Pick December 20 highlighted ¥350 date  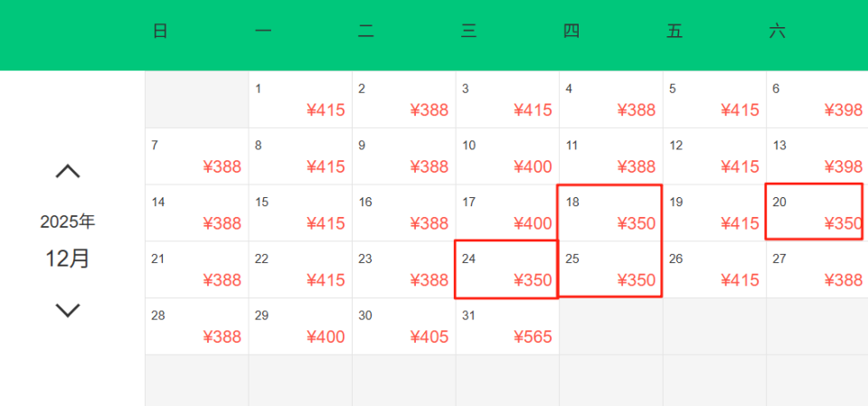coord(814,212)
